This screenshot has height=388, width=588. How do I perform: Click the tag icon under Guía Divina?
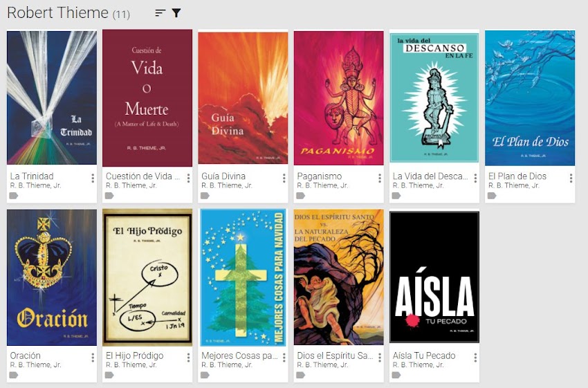(x=205, y=195)
